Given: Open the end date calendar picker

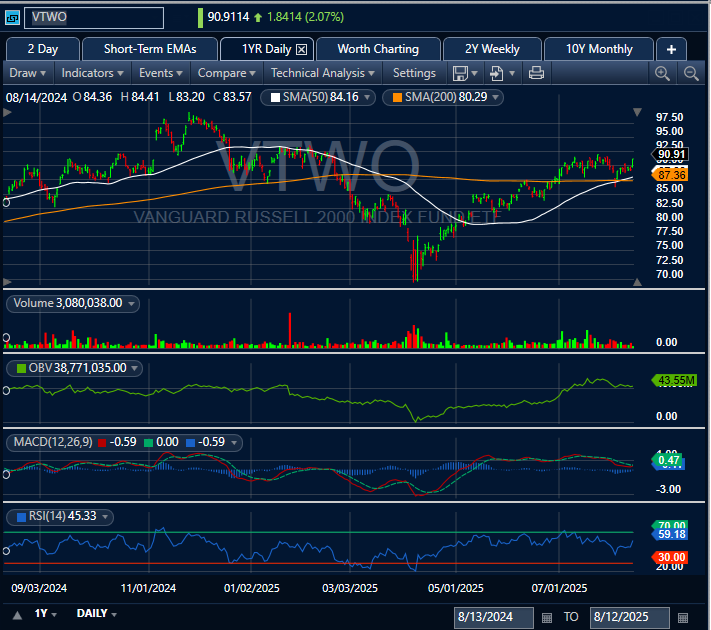Looking at the screenshot, I should [683, 617].
